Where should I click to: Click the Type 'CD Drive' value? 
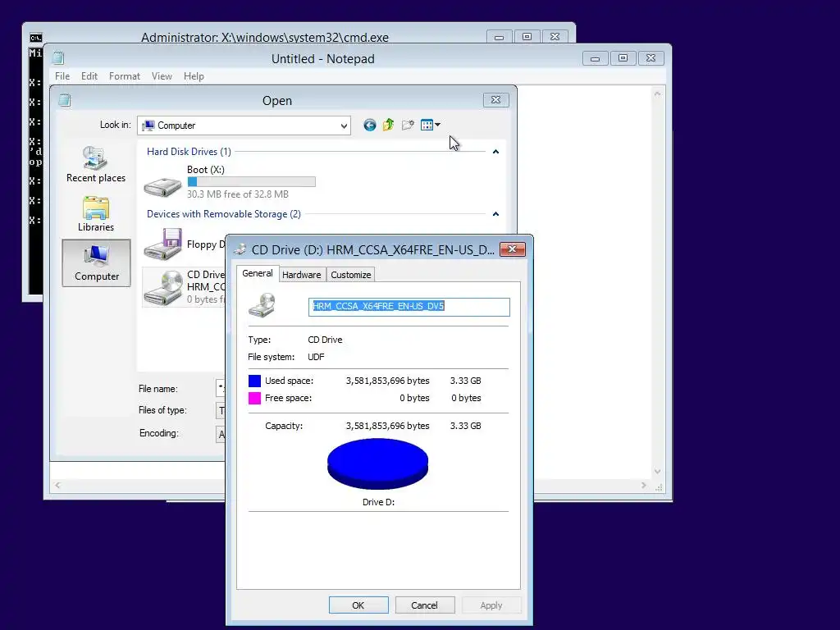[x=325, y=340]
